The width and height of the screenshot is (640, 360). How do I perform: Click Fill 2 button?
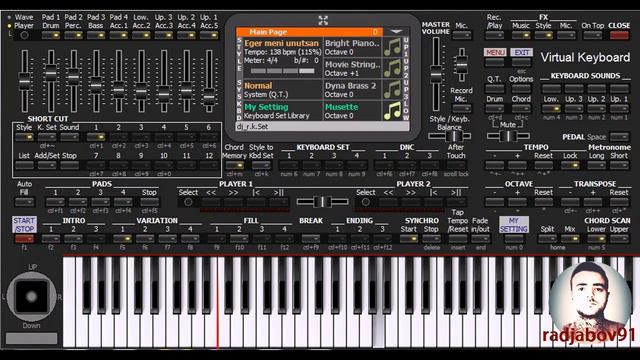239,239
